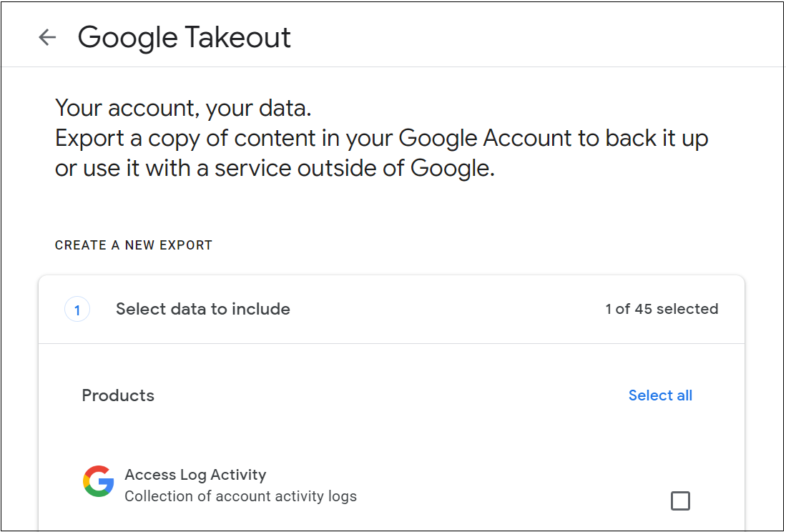786x532 pixels.
Task: Expand the Create a new export section
Action: [x=133, y=245]
